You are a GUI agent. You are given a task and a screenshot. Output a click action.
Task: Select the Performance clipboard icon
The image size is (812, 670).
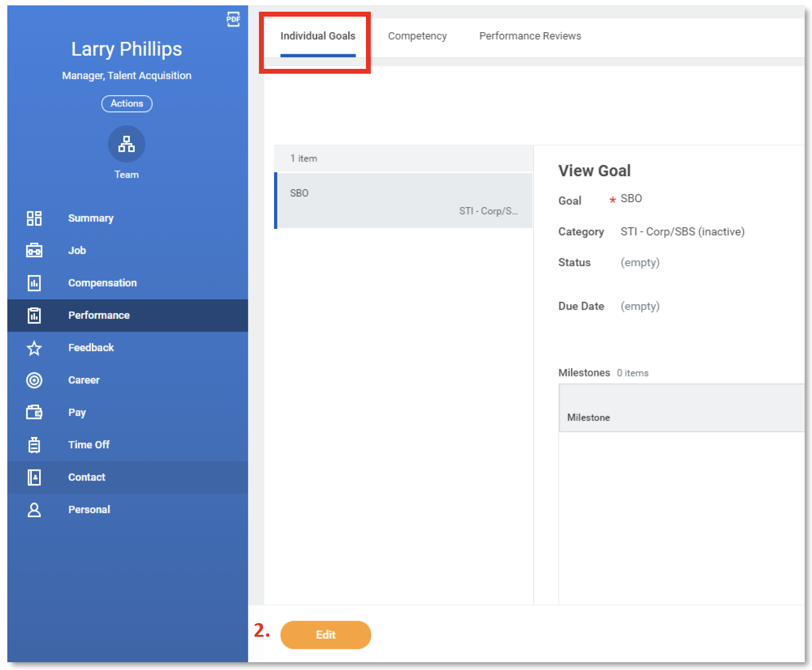34,315
